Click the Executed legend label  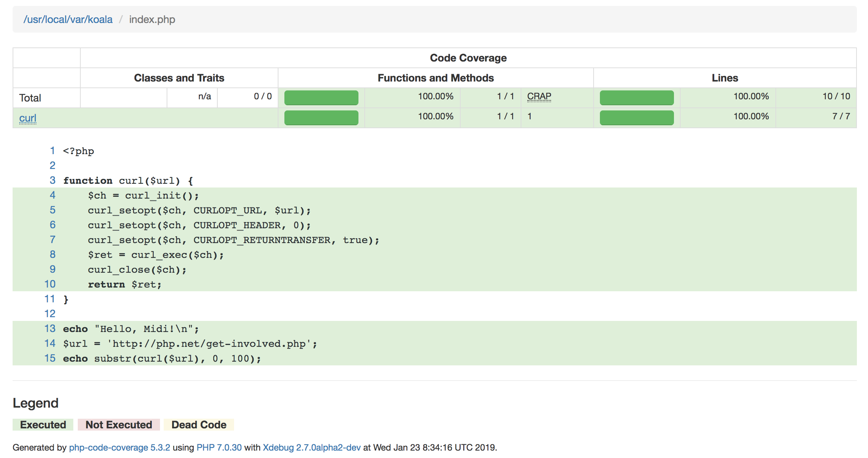tap(43, 425)
